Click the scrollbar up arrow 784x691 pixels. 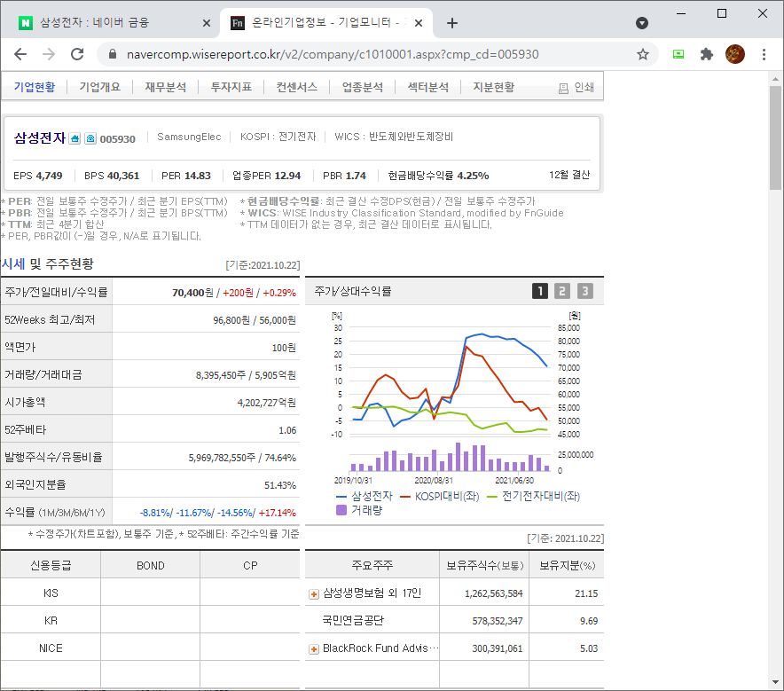tap(775, 79)
